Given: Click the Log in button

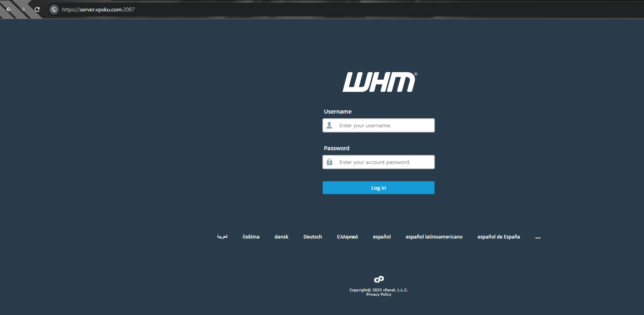Looking at the screenshot, I should tap(378, 188).
